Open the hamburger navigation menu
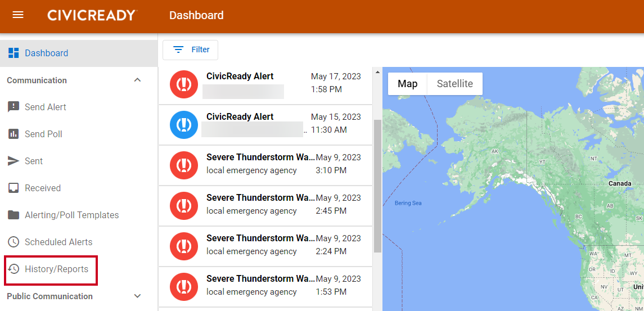644x311 pixels. tap(18, 15)
